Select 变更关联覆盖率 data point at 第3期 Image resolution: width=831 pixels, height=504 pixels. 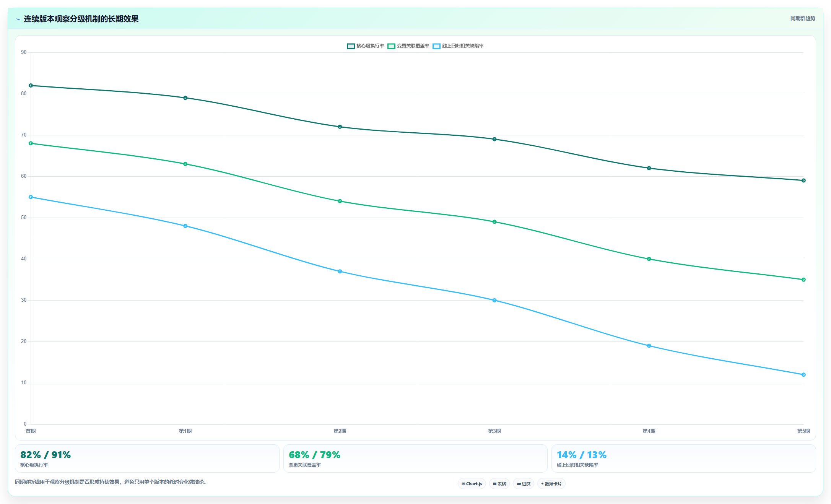tap(494, 222)
